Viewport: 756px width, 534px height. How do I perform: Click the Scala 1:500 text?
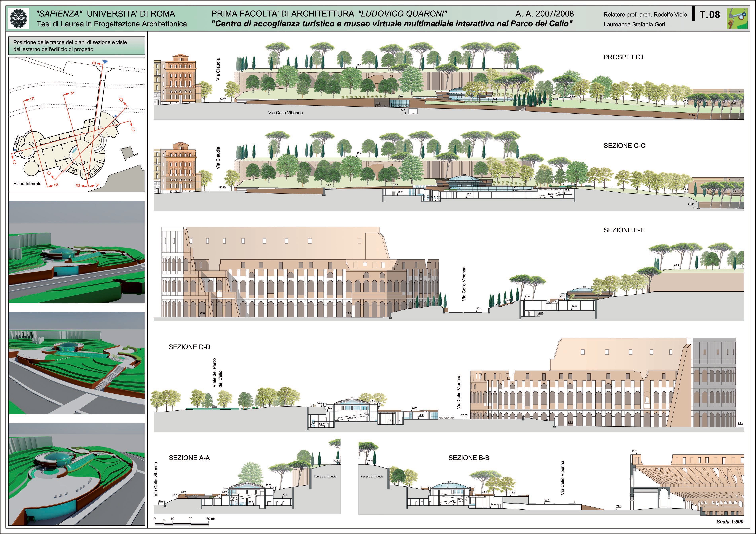[x=730, y=521]
